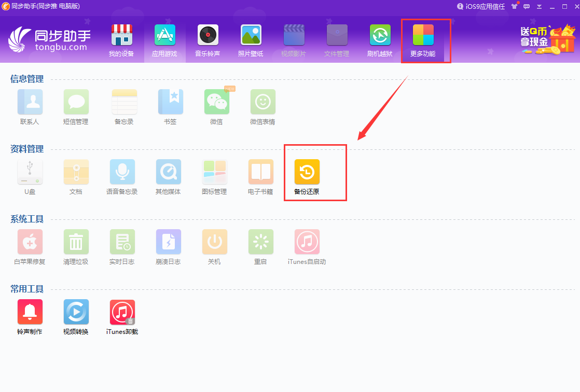Open the U盘 USB disk tool

point(30,171)
